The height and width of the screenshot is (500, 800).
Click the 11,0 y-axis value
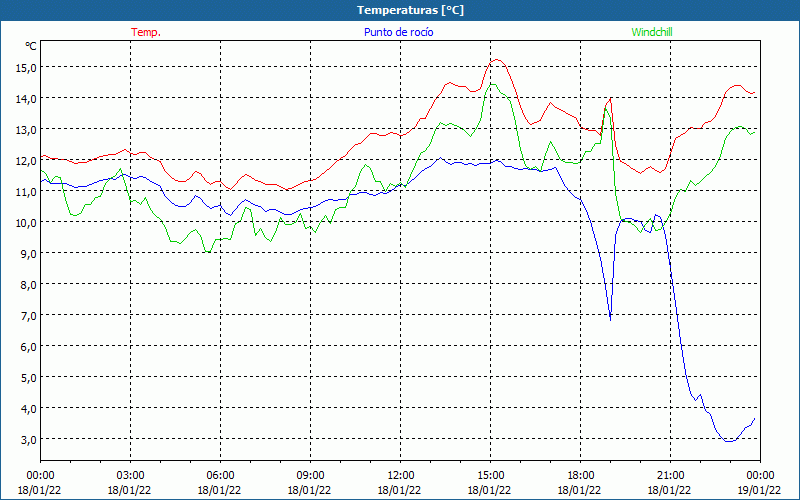click(x=25, y=192)
